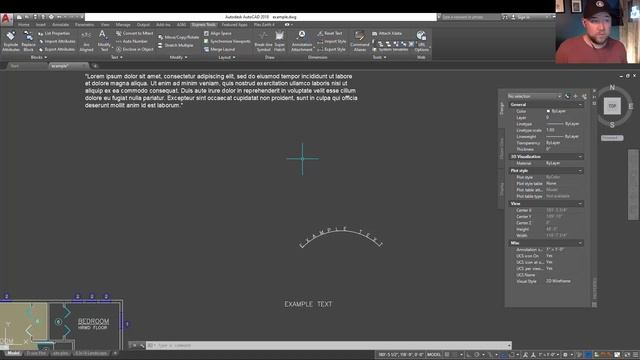This screenshot has height=360, width=640.
Task: Open status bar customization menu
Action: 636,355
